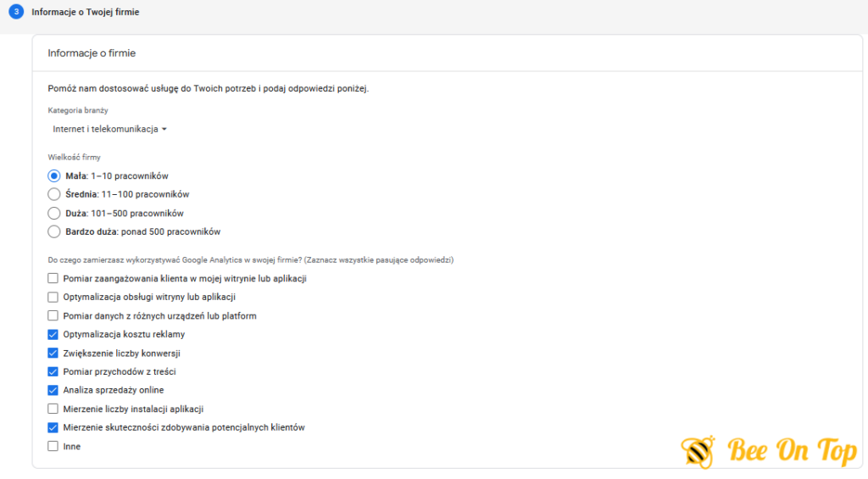The height and width of the screenshot is (479, 868).
Task: Open the Kategoria branży dropdown
Action: 109,129
